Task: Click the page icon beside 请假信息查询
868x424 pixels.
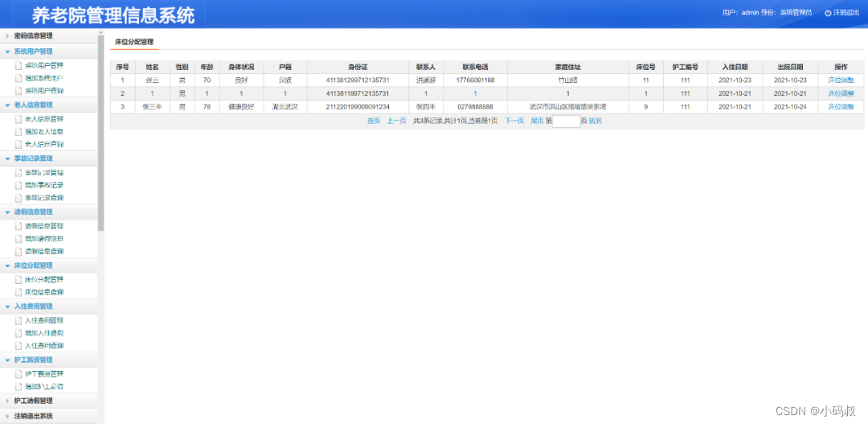Action: pyautogui.click(x=18, y=252)
